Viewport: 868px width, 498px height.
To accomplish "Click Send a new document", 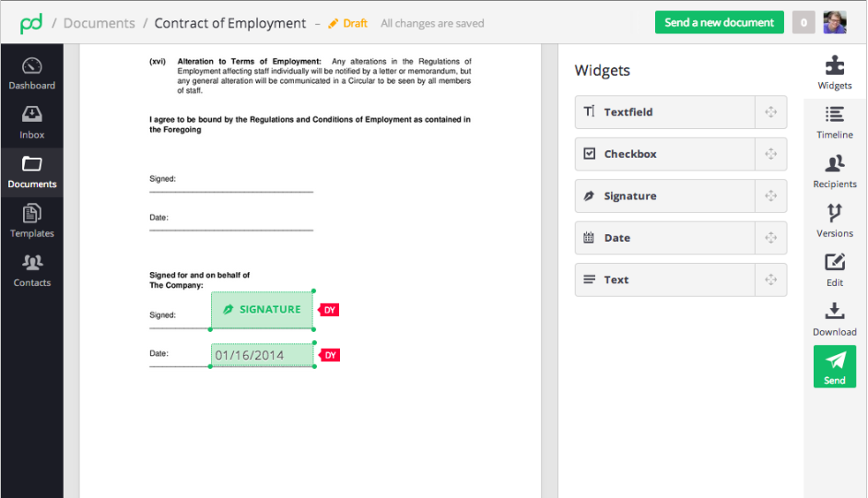I will [719, 22].
